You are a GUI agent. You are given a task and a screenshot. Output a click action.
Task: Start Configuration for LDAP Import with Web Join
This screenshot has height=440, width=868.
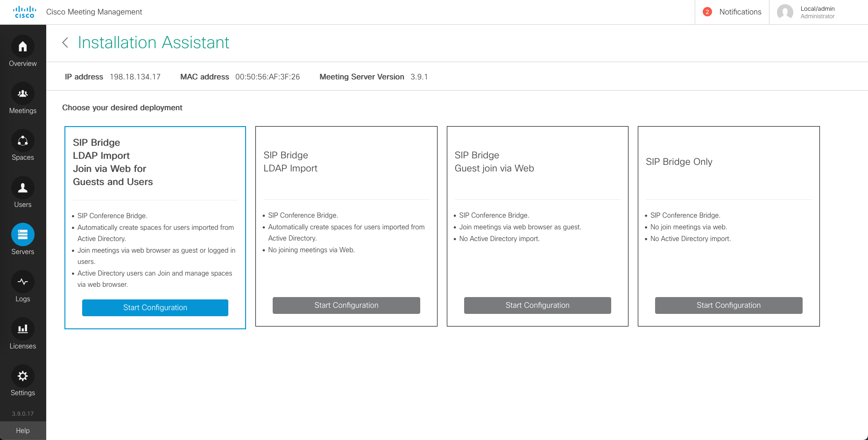pos(155,308)
